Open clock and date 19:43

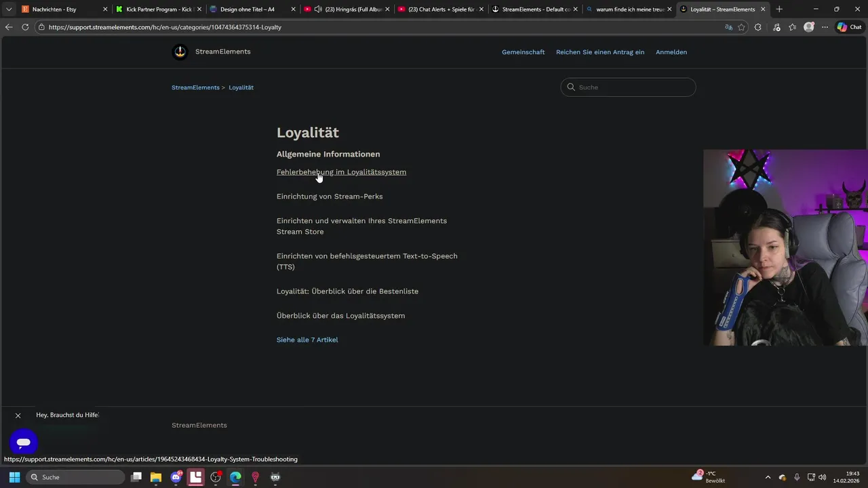(x=846, y=477)
